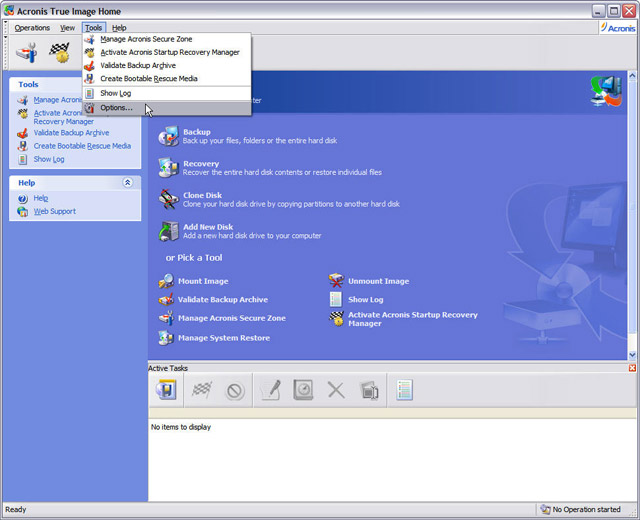Select Validate Backup Archive menu entry
This screenshot has width=640, height=520.
pos(167,65)
